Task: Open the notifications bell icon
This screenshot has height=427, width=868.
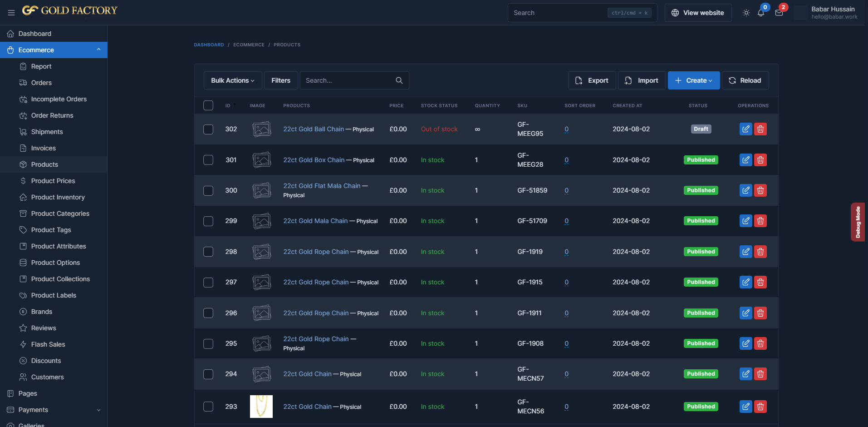Action: [x=761, y=13]
